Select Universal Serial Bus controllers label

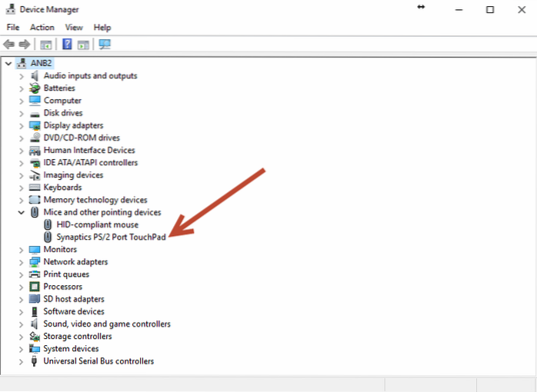[98, 361]
